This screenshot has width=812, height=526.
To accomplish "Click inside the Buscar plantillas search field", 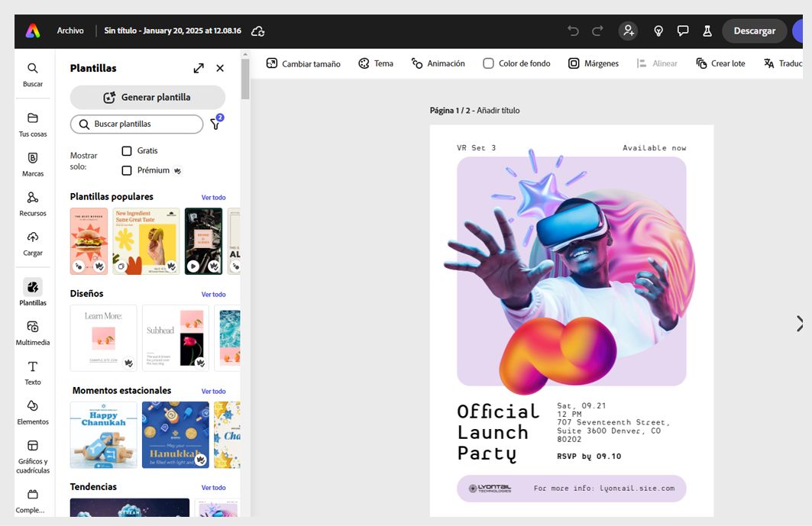I will pyautogui.click(x=136, y=124).
